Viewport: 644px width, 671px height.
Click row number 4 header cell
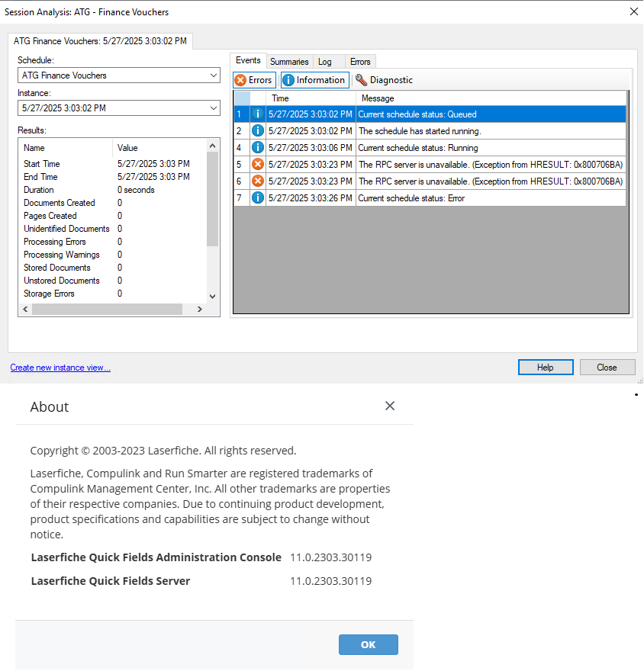pos(242,148)
